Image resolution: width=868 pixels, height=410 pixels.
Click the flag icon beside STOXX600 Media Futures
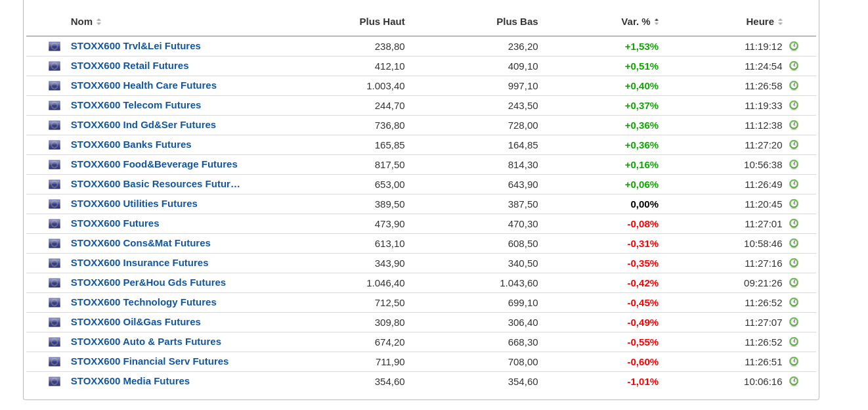tap(54, 382)
